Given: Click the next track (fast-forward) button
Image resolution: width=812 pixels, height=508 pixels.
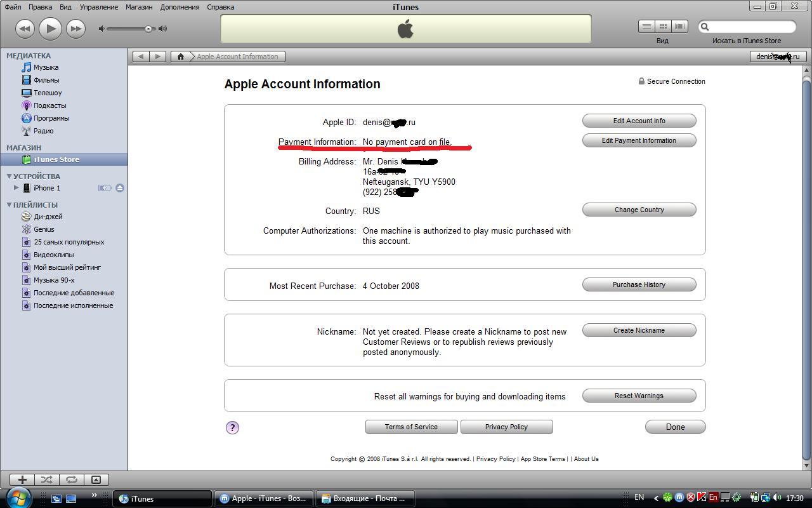Looking at the screenshot, I should click(x=75, y=29).
